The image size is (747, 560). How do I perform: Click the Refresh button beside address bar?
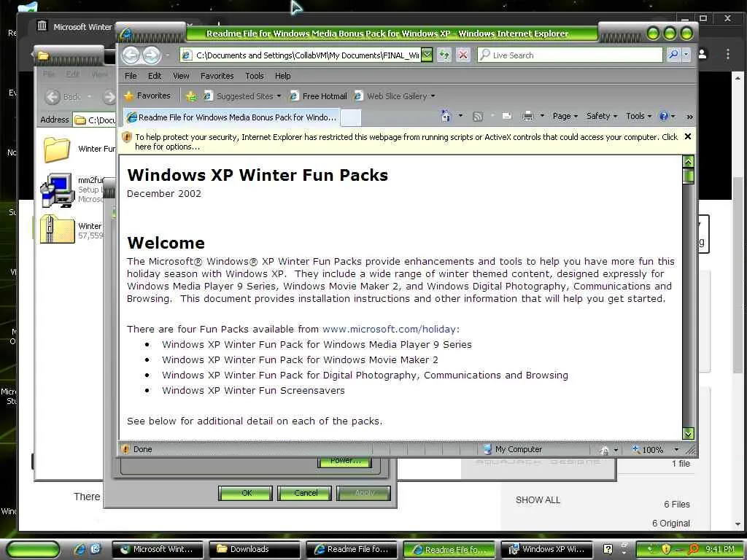click(x=444, y=55)
